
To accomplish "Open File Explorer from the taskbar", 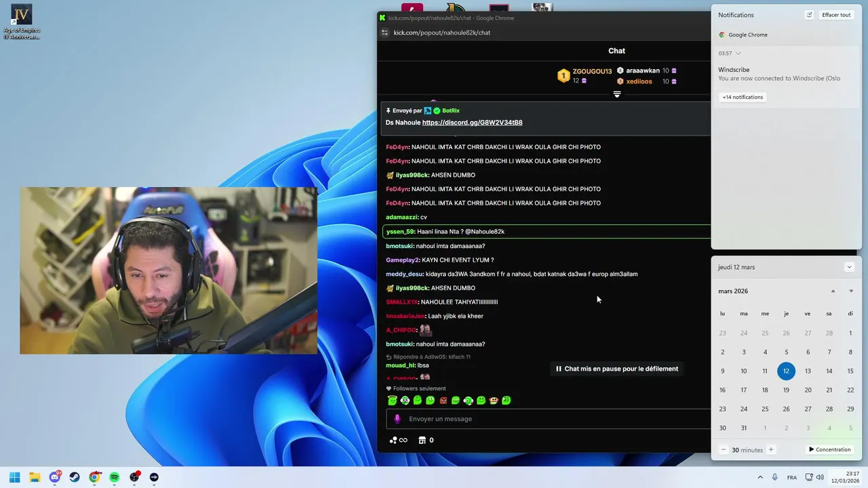I will coord(35,477).
